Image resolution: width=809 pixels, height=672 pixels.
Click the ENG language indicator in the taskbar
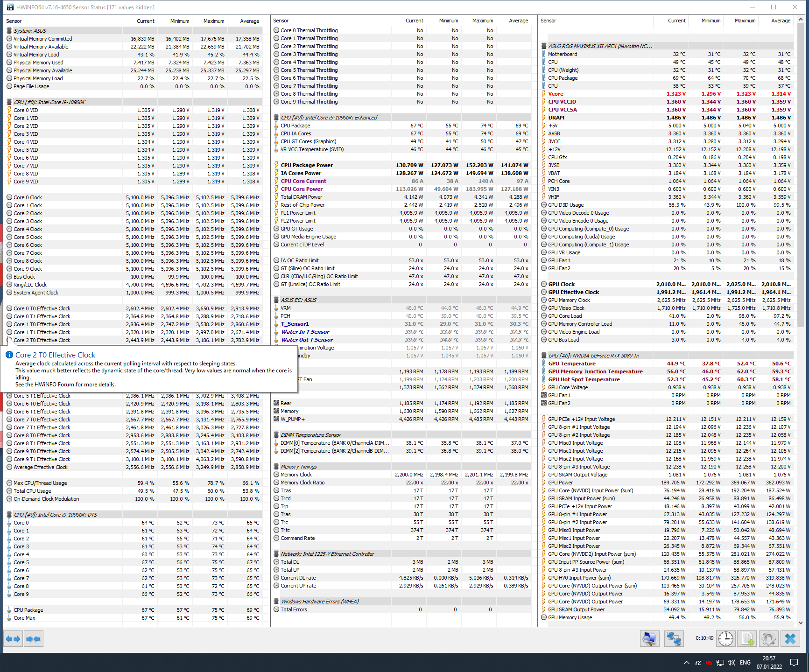tap(746, 663)
